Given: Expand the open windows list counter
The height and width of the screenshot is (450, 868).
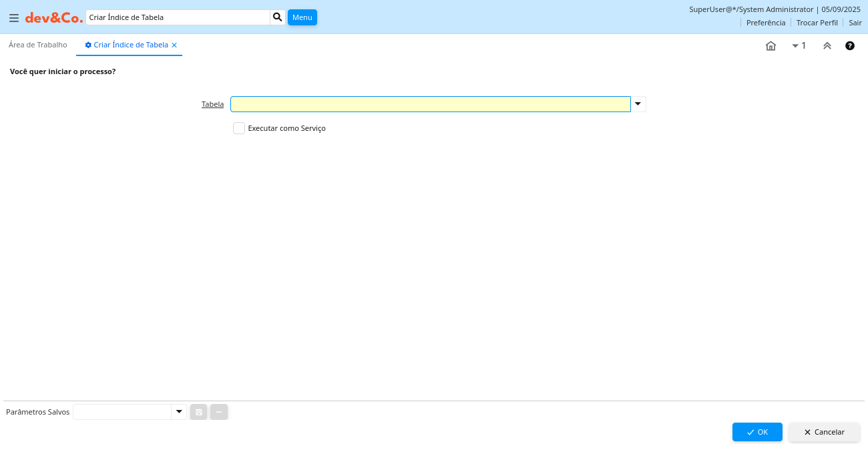Looking at the screenshot, I should (799, 46).
